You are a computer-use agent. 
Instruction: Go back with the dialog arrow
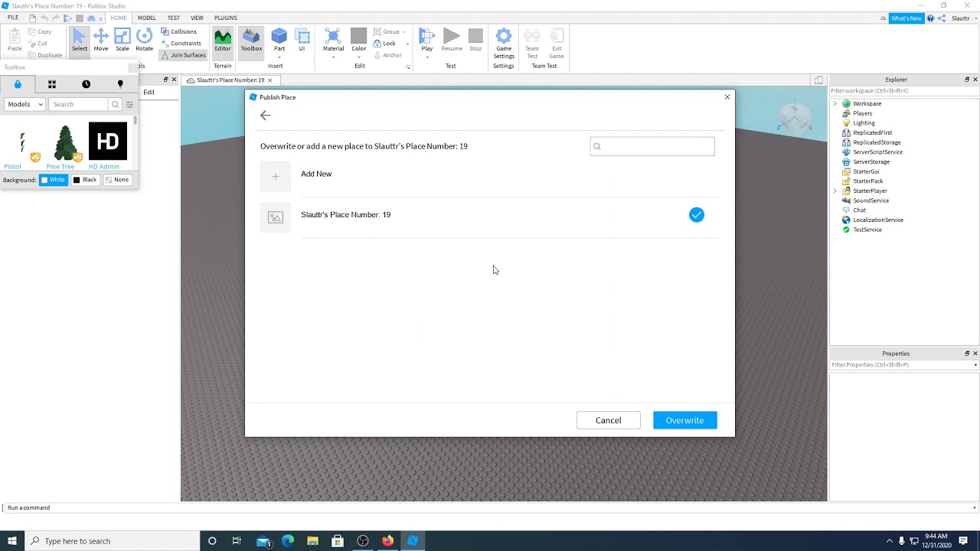[265, 116]
